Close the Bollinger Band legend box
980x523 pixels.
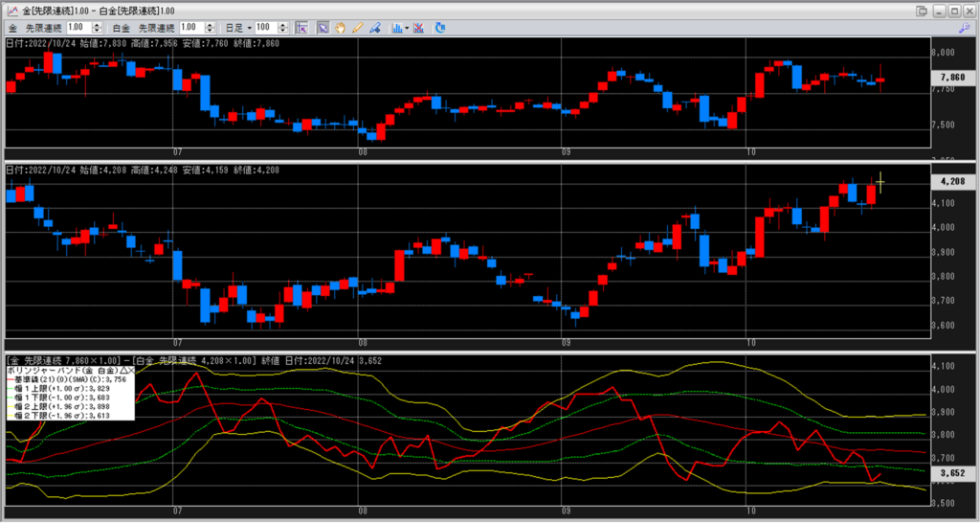click(x=129, y=369)
